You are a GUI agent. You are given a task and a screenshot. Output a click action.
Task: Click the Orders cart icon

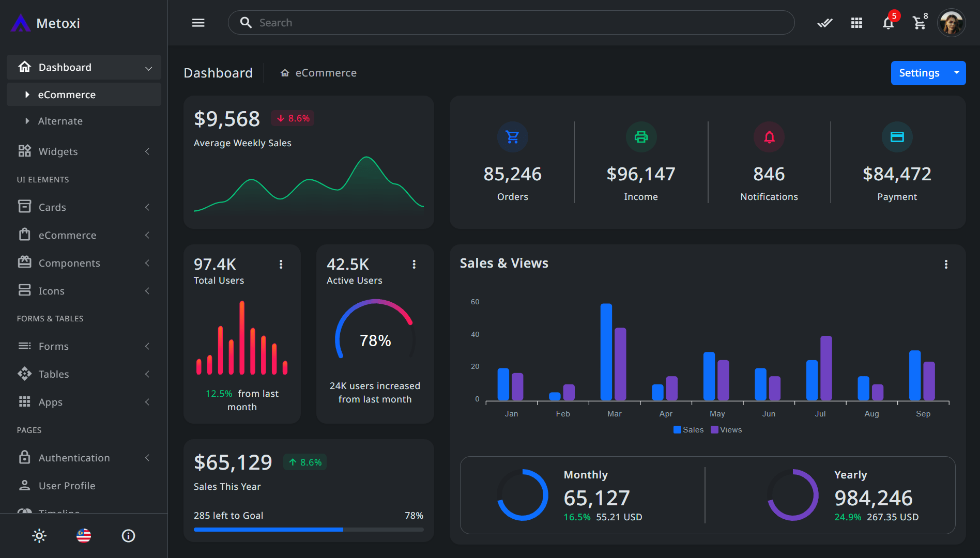tap(512, 137)
